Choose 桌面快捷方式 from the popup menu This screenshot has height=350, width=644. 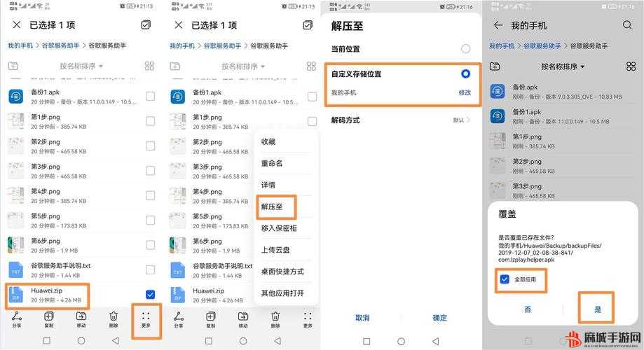[x=282, y=271]
